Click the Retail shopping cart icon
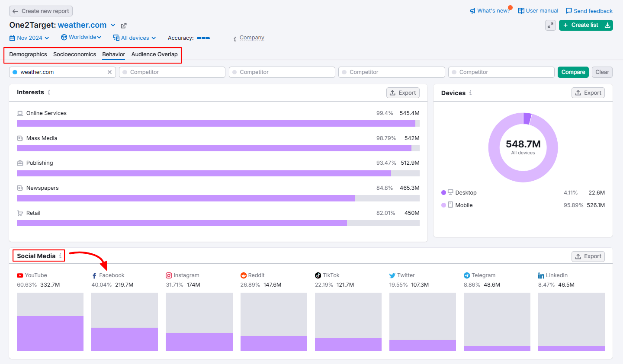 20,213
